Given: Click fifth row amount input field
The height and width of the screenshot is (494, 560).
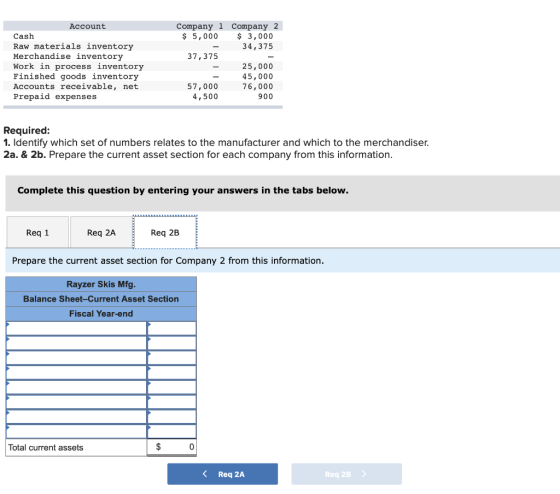Looking at the screenshot, I should [x=172, y=387].
